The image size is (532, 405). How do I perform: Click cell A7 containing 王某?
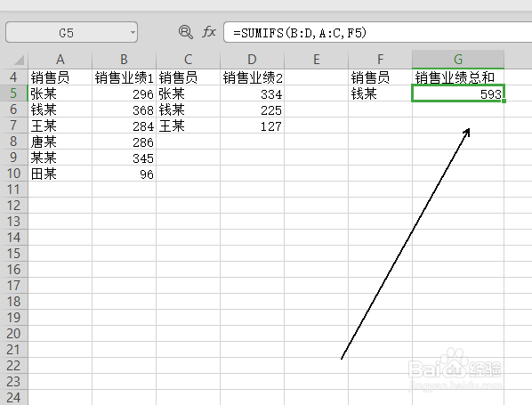pyautogui.click(x=60, y=126)
